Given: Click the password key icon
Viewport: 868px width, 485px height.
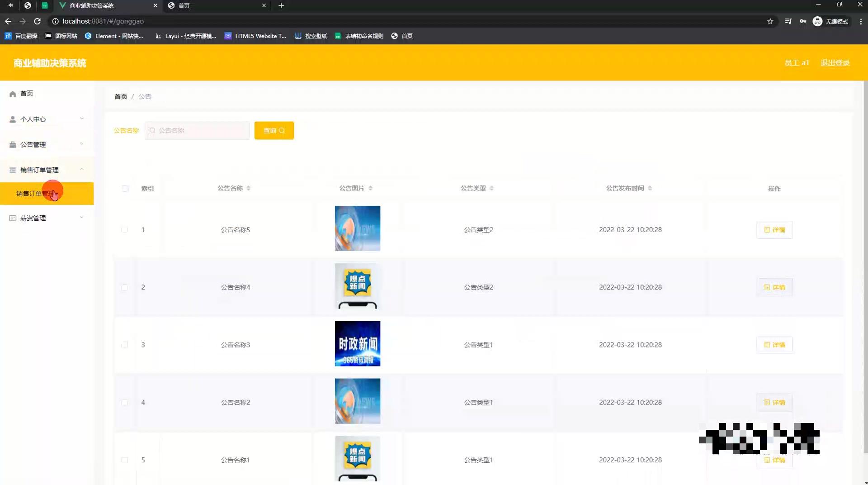Looking at the screenshot, I should coord(803,21).
